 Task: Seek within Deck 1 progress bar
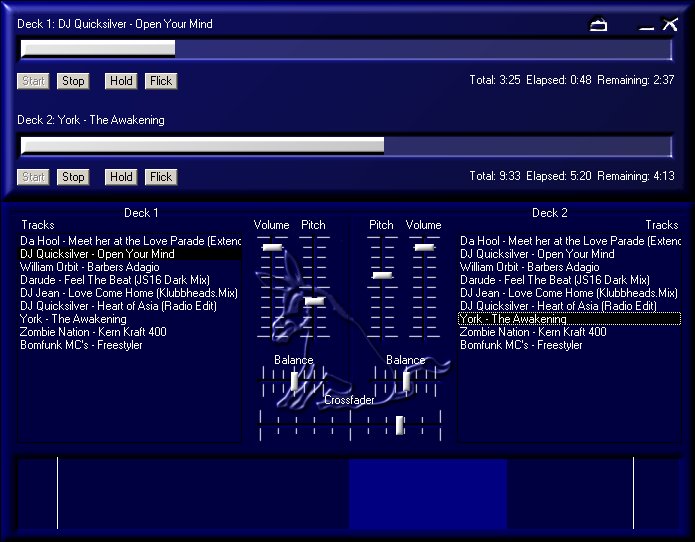[346, 49]
